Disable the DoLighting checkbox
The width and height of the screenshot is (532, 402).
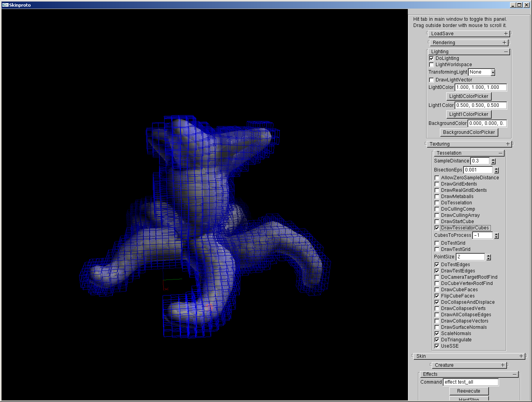click(x=431, y=58)
